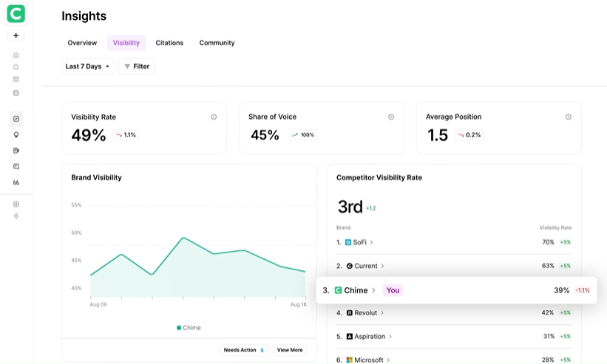Click the chat bubble icon in sidebar
The width and height of the screenshot is (607, 364).
click(16, 167)
